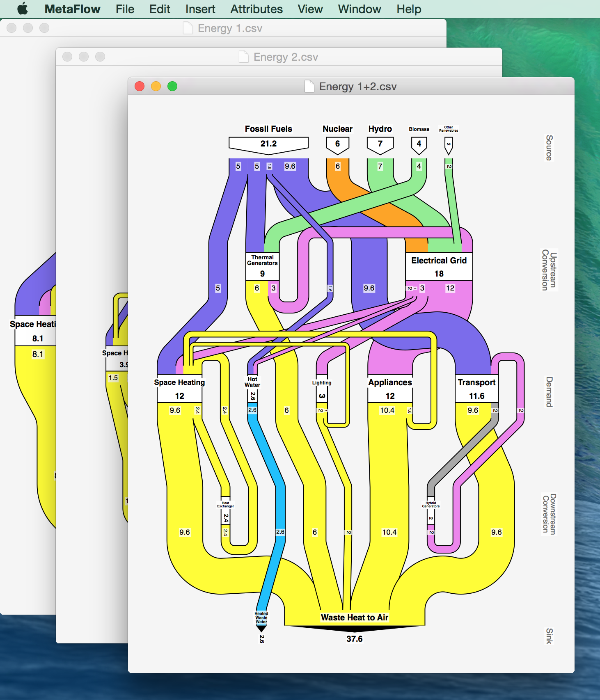
Task: Select the Fossil Fuels 21.2 source node
Action: pyautogui.click(x=268, y=144)
